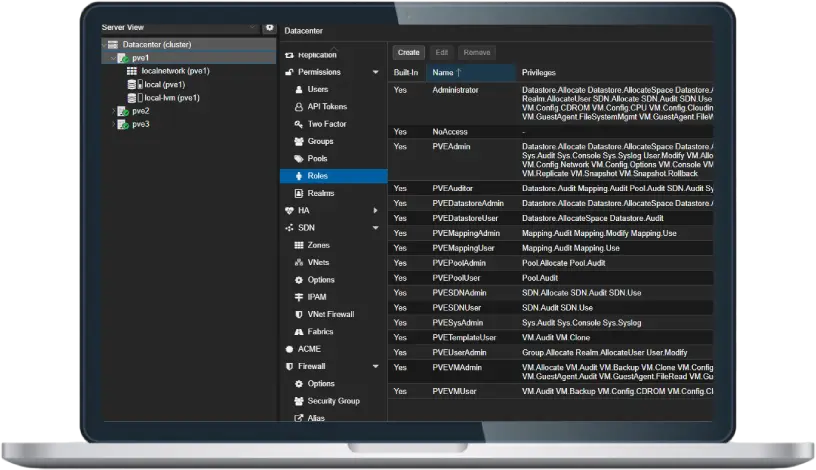Click the Datacenter server icon in tree
The height and width of the screenshot is (470, 816).
pyautogui.click(x=113, y=45)
